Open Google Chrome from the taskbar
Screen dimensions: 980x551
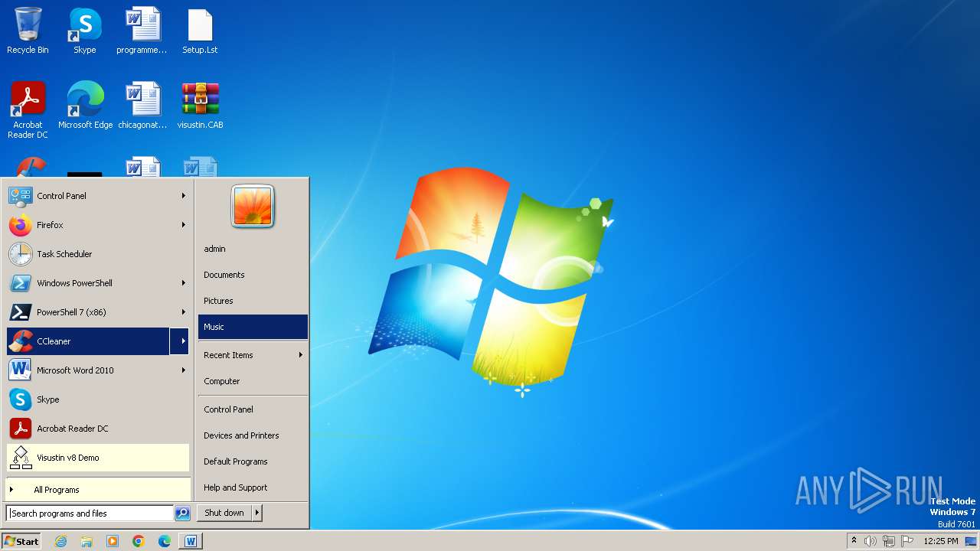click(139, 541)
